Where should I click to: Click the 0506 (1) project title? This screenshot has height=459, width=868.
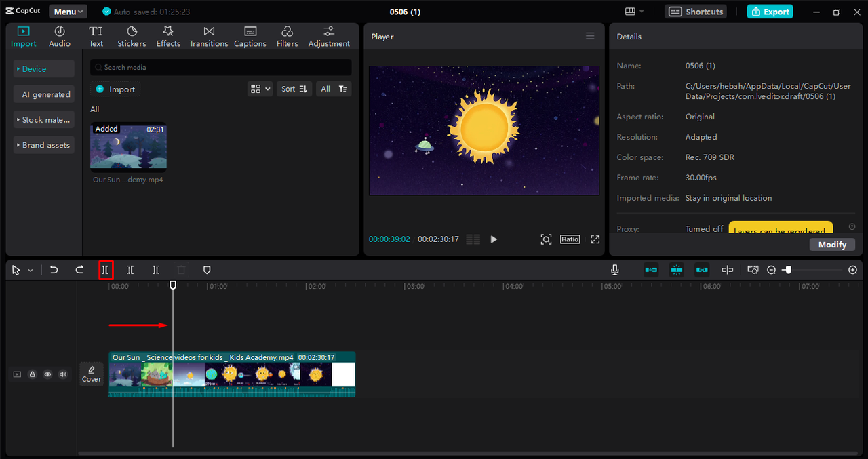pos(406,12)
